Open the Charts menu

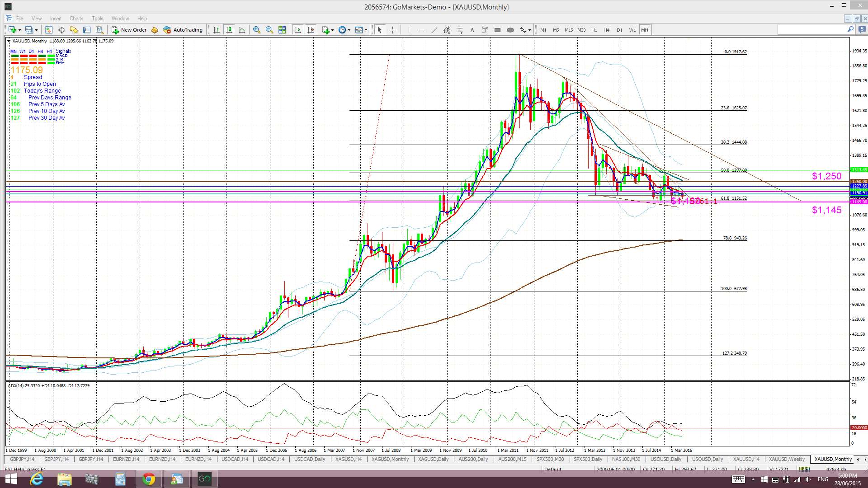tap(76, 19)
